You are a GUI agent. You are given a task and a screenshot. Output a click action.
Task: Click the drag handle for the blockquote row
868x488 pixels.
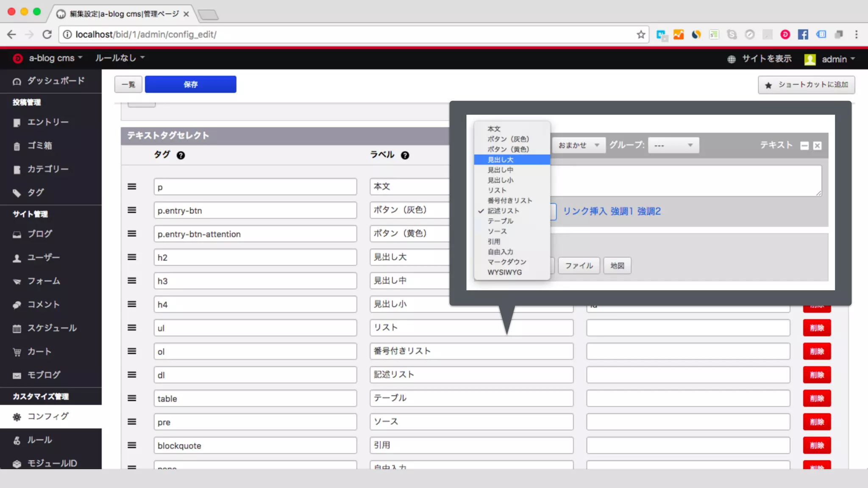(x=132, y=445)
